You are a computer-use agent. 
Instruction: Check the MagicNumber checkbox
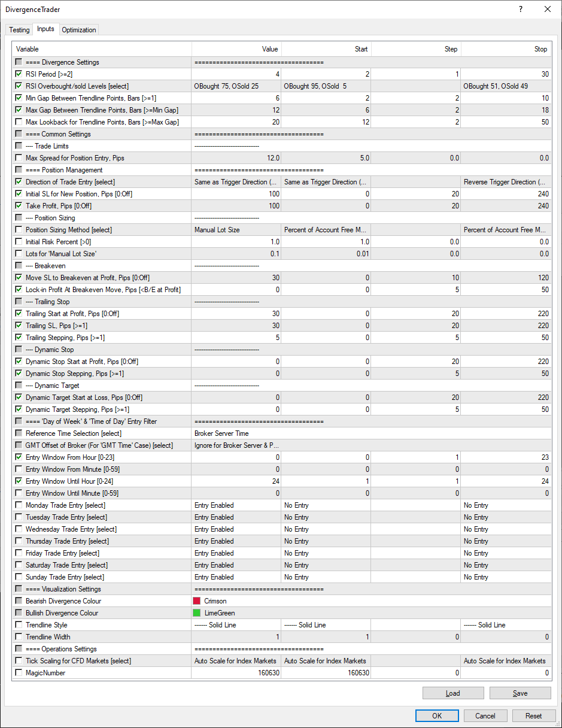click(x=19, y=673)
